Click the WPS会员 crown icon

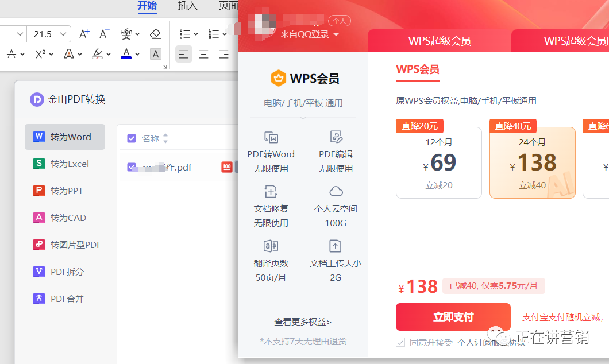pos(279,78)
